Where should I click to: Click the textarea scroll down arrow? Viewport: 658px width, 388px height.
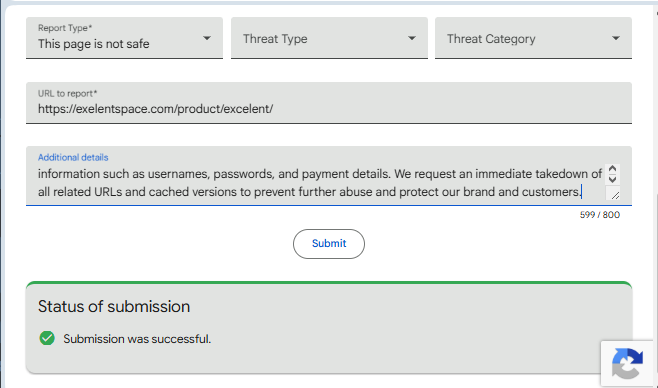coord(612,179)
